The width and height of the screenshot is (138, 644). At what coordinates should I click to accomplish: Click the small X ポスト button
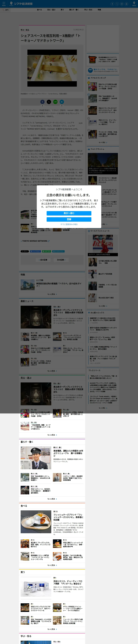25,251
